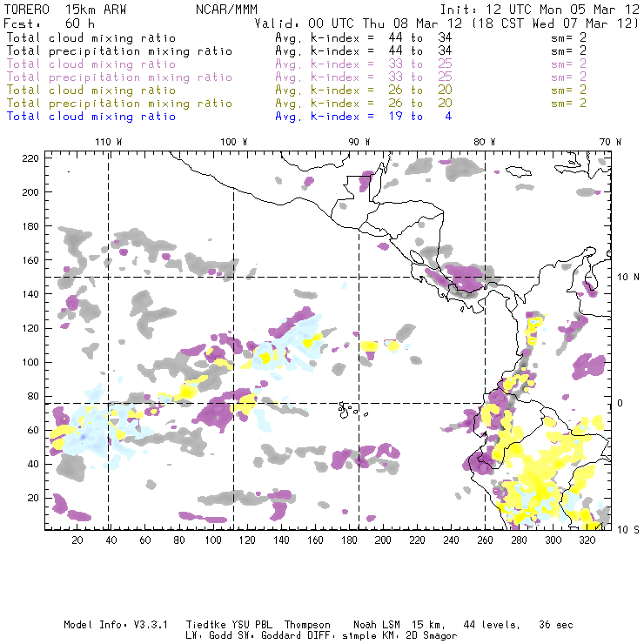Screen dimensions: 644x644
Task: Select the purple 'Total precipitation mixing ratio' legend entry
Action: tap(119, 77)
